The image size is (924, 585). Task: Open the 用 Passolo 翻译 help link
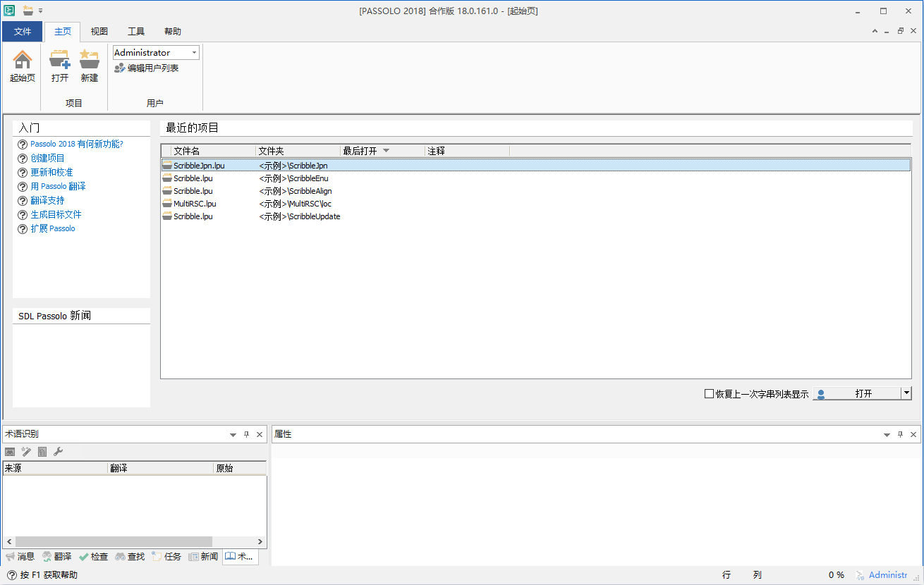58,186
